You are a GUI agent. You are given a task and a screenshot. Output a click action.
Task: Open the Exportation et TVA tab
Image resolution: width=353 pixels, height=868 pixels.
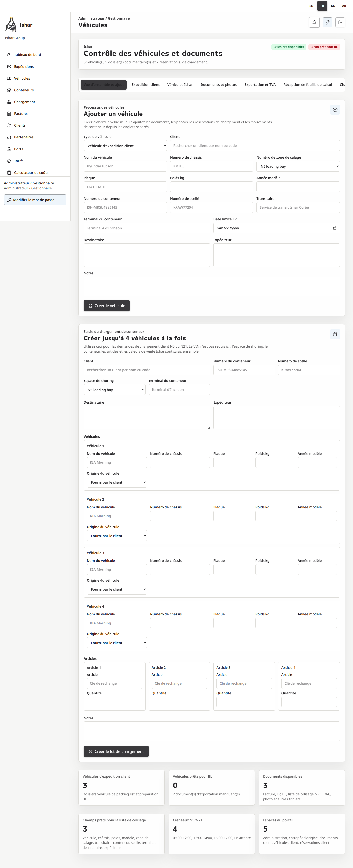pyautogui.click(x=260, y=85)
